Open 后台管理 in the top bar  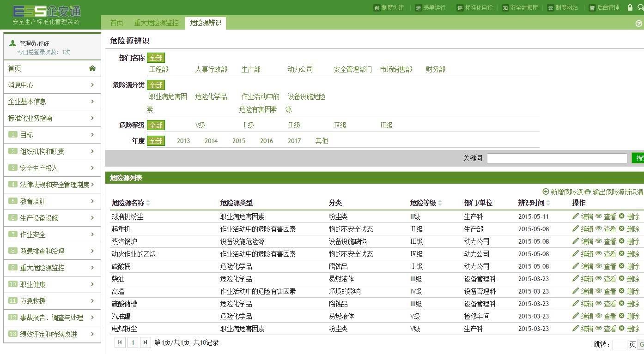(x=604, y=8)
